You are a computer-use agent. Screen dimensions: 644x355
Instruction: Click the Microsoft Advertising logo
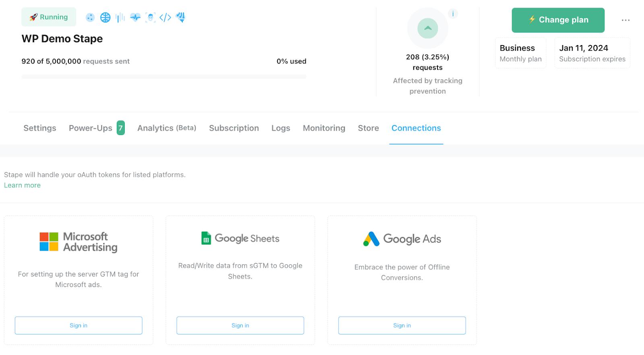pos(78,242)
